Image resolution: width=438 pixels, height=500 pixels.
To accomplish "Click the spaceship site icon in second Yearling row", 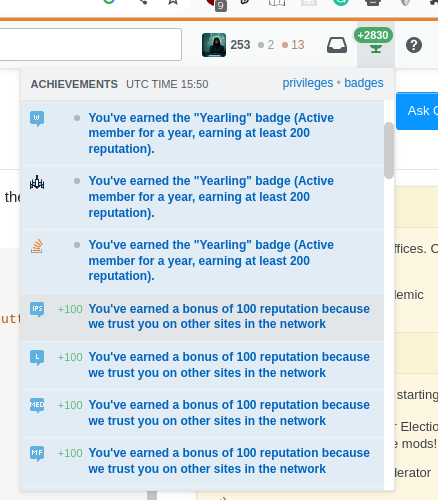I will click(x=37, y=182).
